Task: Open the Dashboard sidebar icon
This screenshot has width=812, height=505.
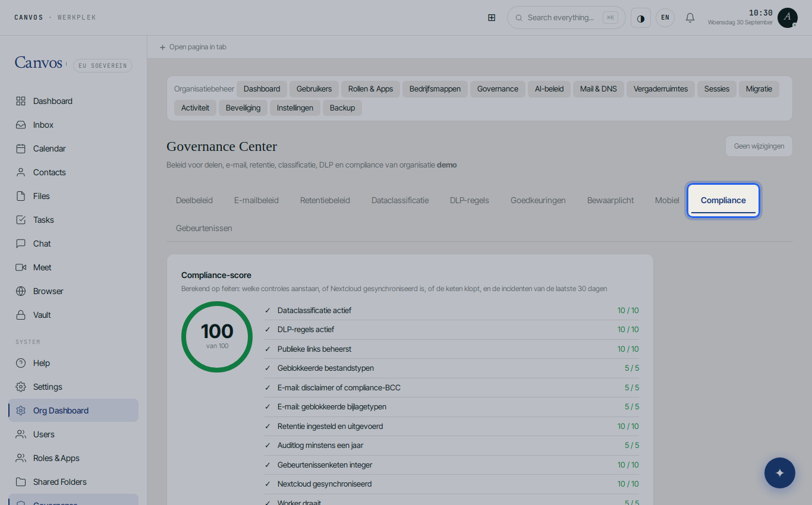Action: [21, 101]
